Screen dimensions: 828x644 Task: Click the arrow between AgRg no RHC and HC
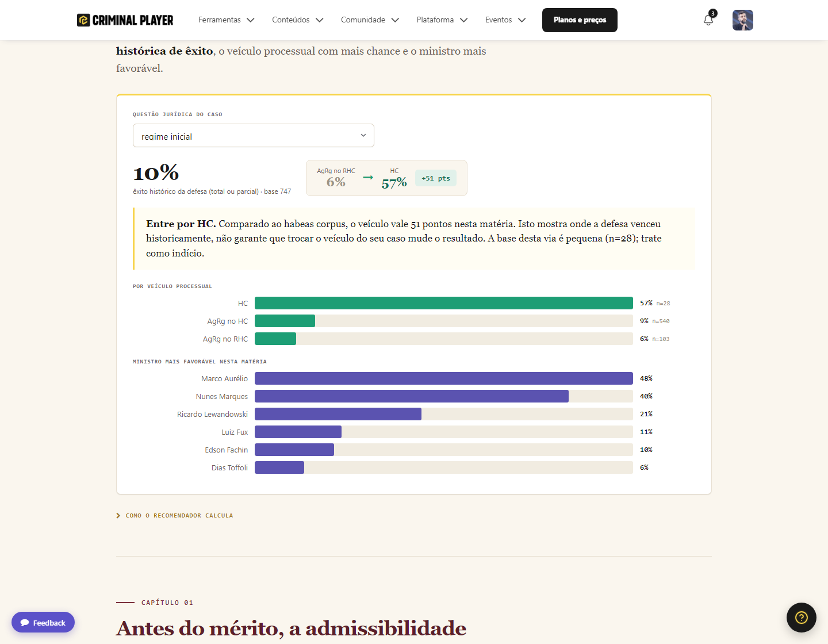368,177
